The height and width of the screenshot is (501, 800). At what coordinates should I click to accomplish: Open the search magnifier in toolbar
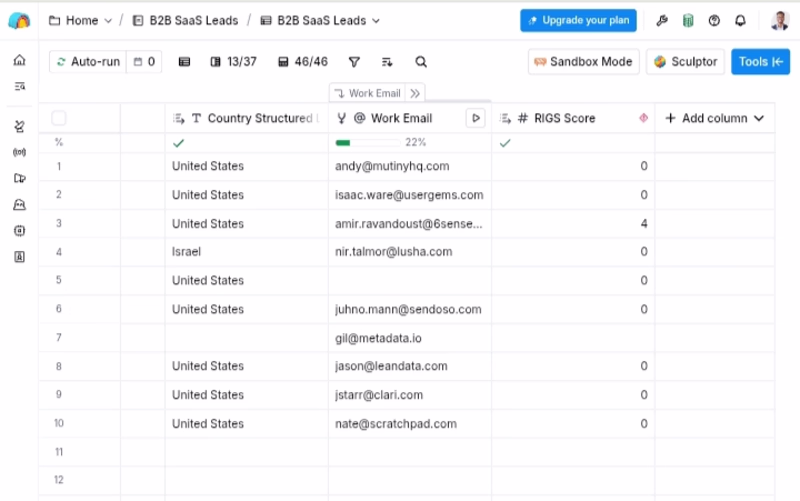tap(421, 62)
